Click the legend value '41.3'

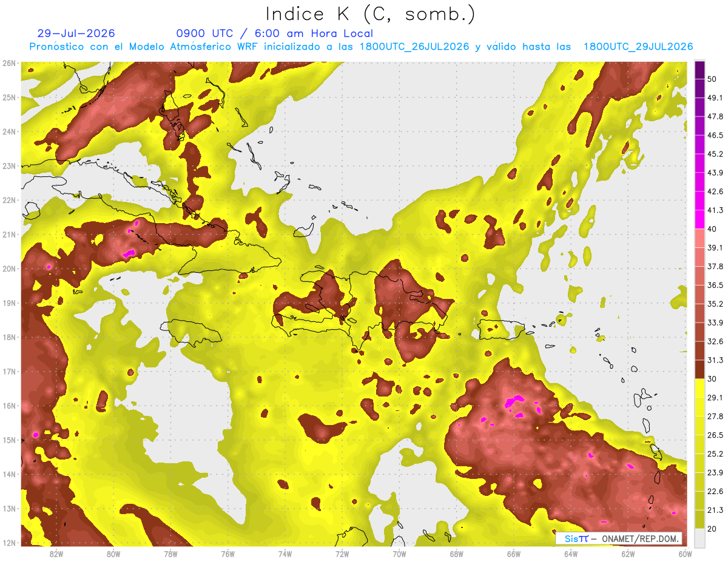coord(715,210)
